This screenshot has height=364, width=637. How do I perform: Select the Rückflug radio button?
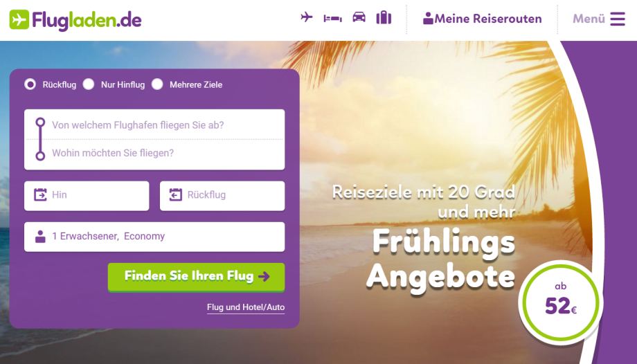[x=30, y=84]
